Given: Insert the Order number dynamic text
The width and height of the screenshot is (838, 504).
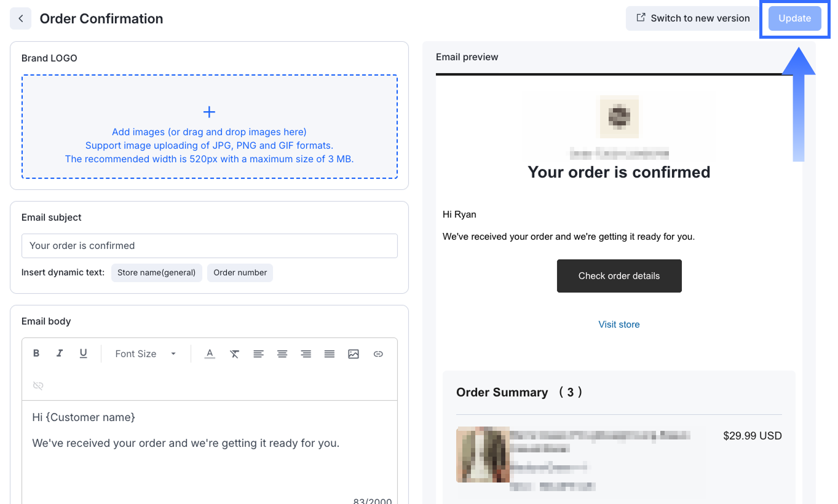Looking at the screenshot, I should (x=240, y=273).
